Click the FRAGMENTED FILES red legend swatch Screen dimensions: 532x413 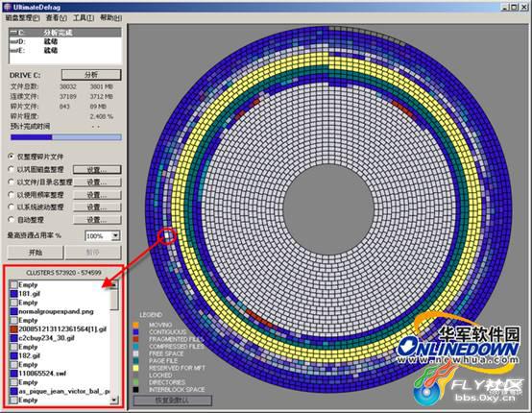pyautogui.click(x=135, y=339)
